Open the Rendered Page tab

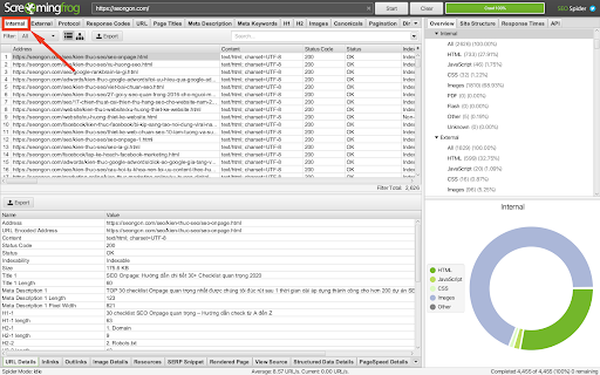click(x=229, y=362)
